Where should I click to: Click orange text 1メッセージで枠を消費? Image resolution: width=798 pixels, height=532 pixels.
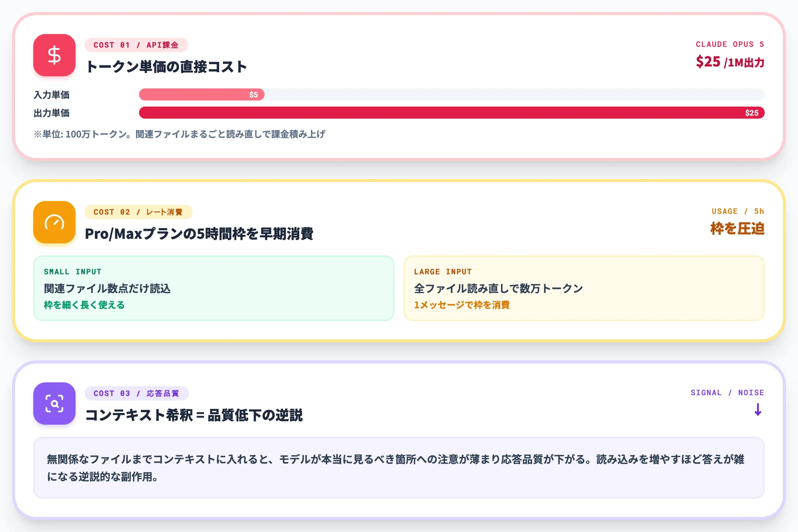(462, 305)
